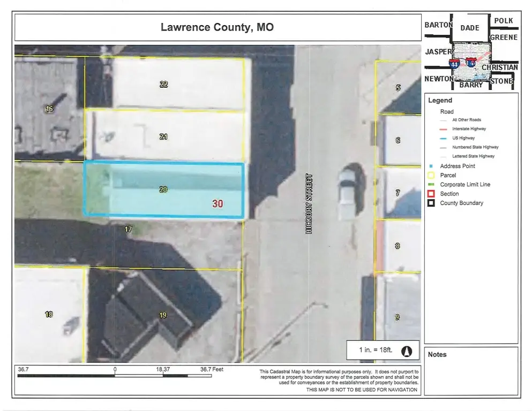Click the blue US Highway line symbol
Viewport: 532px width, 411px height.
443,138
